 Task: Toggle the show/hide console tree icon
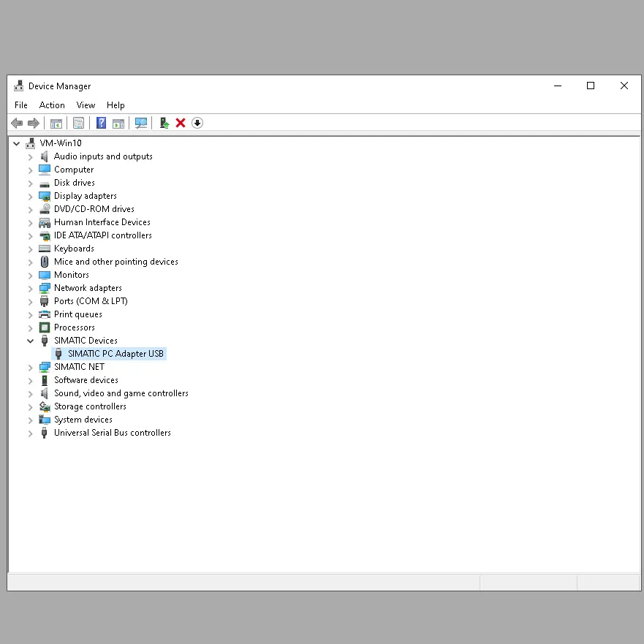56,123
